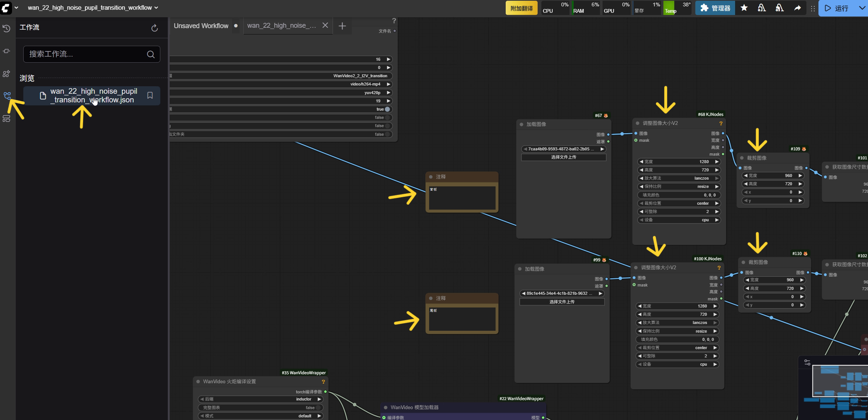Expand workflow title dropdown in top bar

click(x=156, y=7)
